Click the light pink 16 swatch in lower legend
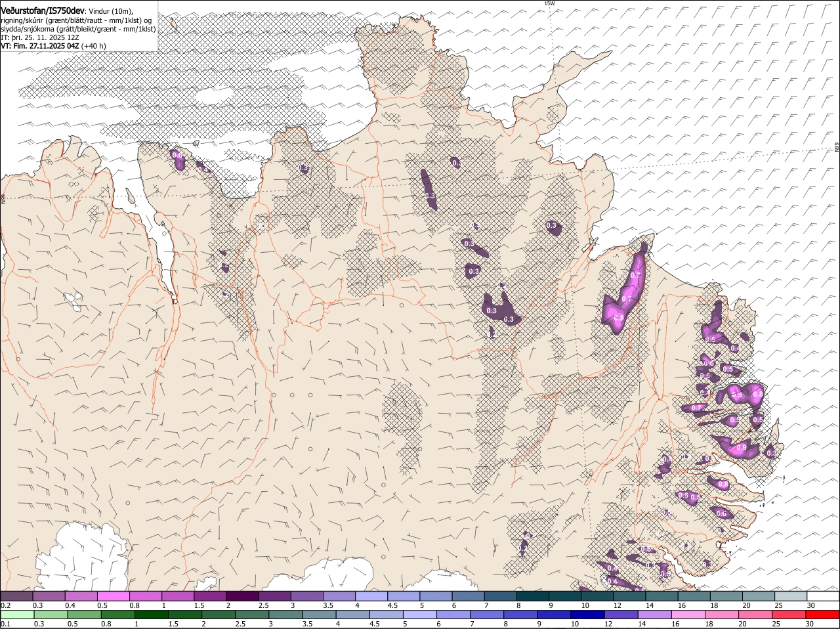The height and width of the screenshot is (629, 840). click(687, 615)
